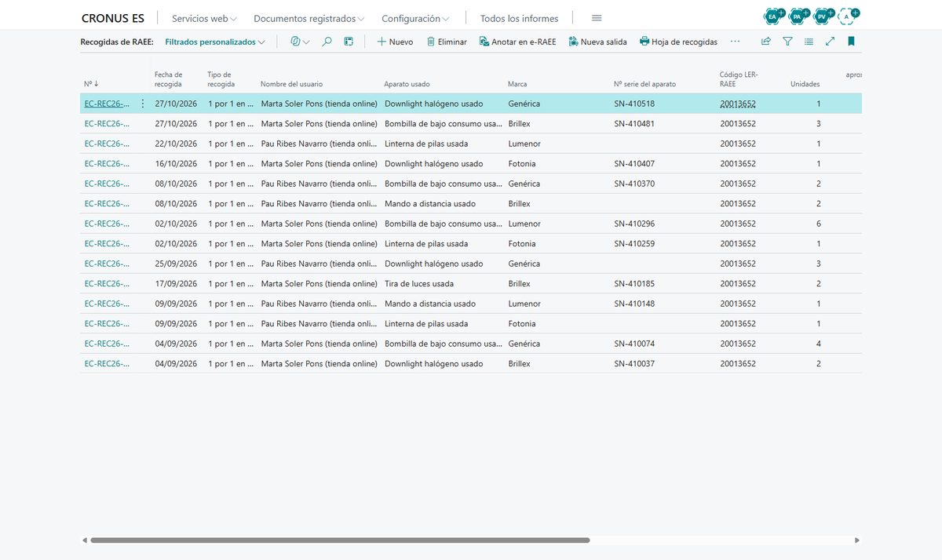Image resolution: width=942 pixels, height=560 pixels.
Task: Click the scroll right arrow of the table
Action: pos(857,540)
